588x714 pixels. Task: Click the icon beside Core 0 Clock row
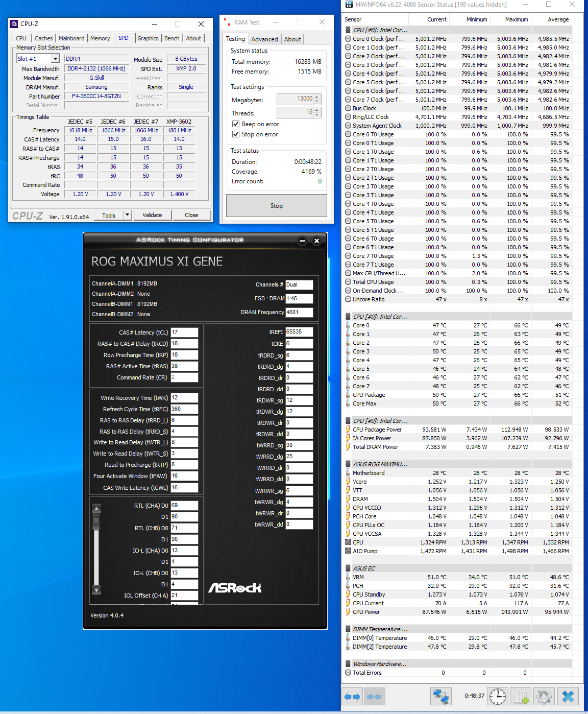[x=348, y=39]
